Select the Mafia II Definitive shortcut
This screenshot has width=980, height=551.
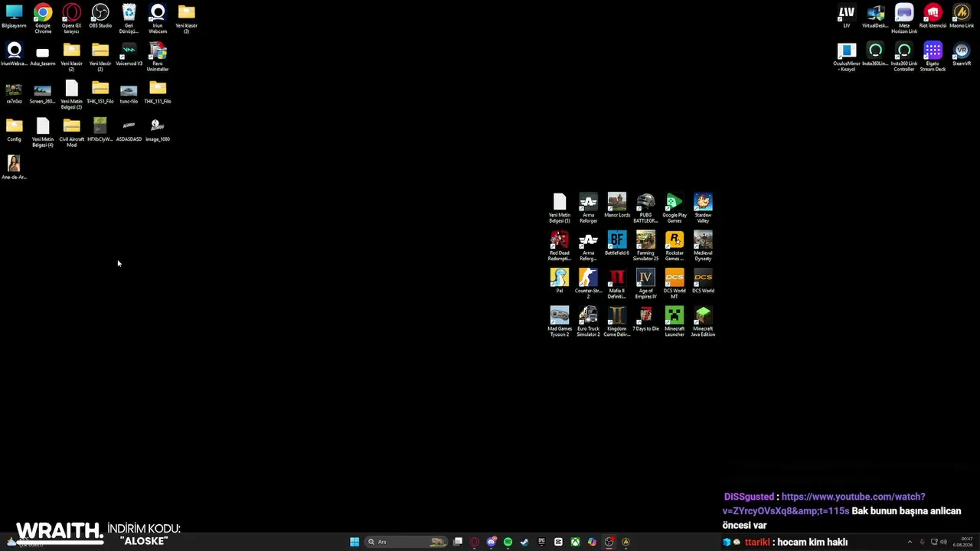[617, 284]
